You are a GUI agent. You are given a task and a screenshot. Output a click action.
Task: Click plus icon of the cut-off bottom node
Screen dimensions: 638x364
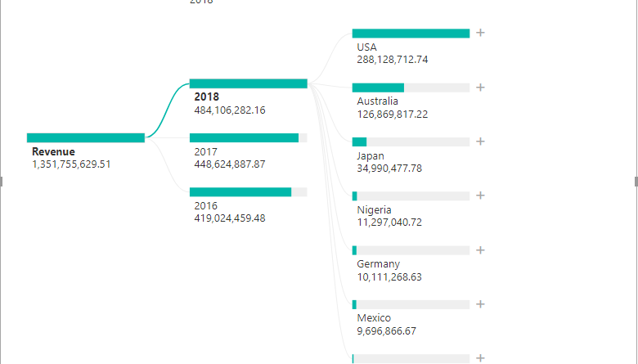tap(481, 358)
